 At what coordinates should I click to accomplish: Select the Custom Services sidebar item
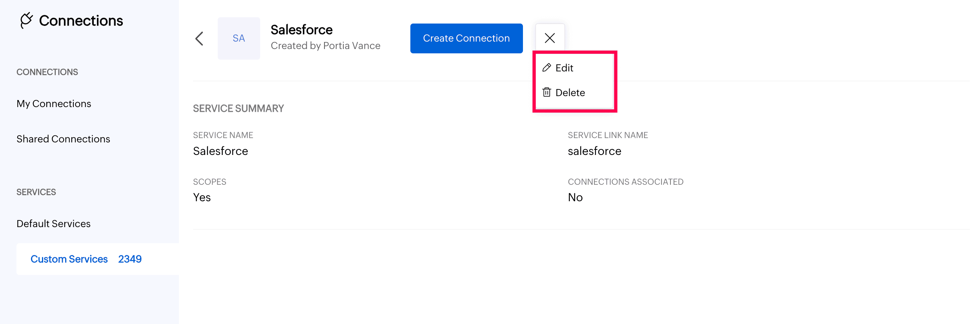(69, 259)
